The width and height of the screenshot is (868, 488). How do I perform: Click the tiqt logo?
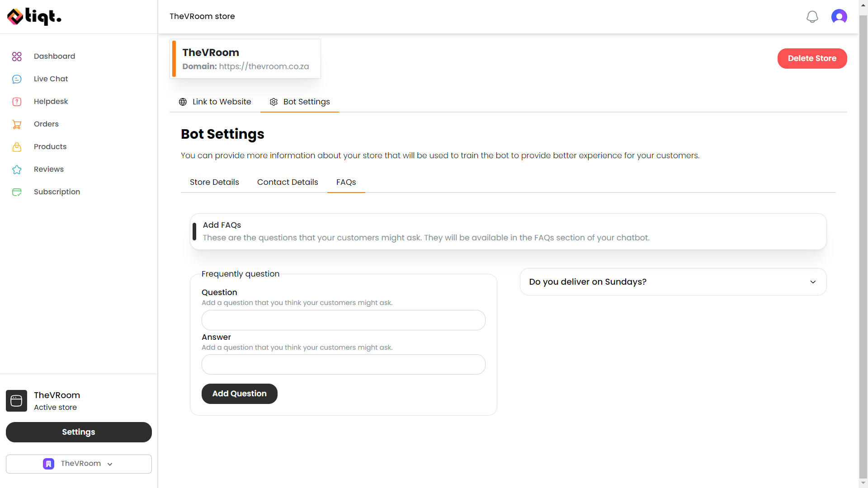coord(34,17)
